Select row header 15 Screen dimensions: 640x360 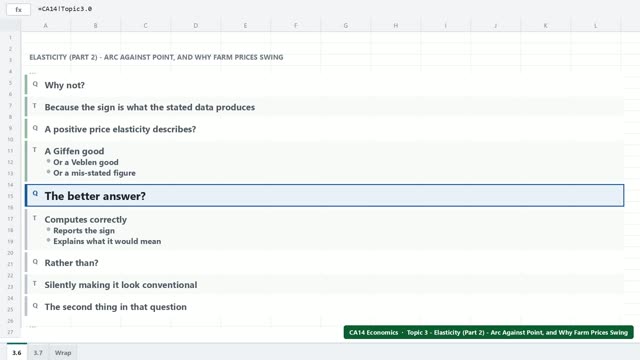10,196
